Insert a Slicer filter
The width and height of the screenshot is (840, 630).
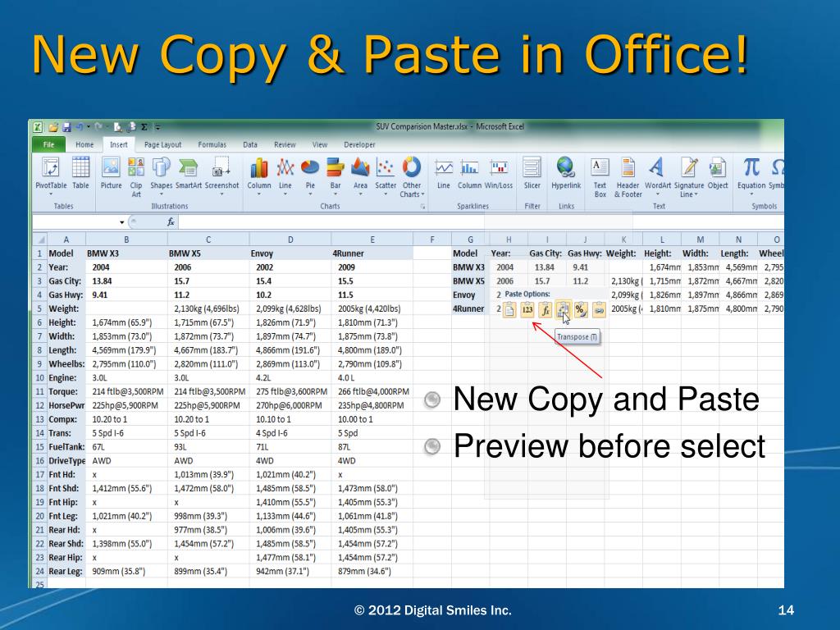tap(532, 173)
